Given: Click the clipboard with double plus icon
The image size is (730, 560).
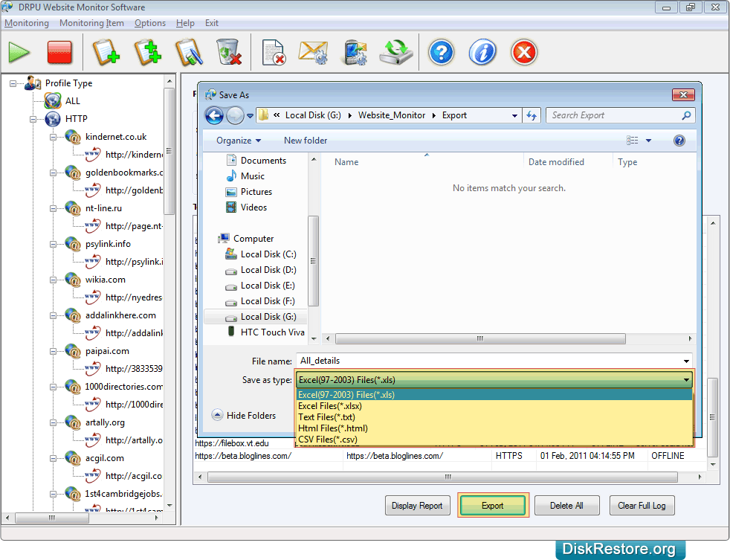Looking at the screenshot, I should tap(148, 52).
